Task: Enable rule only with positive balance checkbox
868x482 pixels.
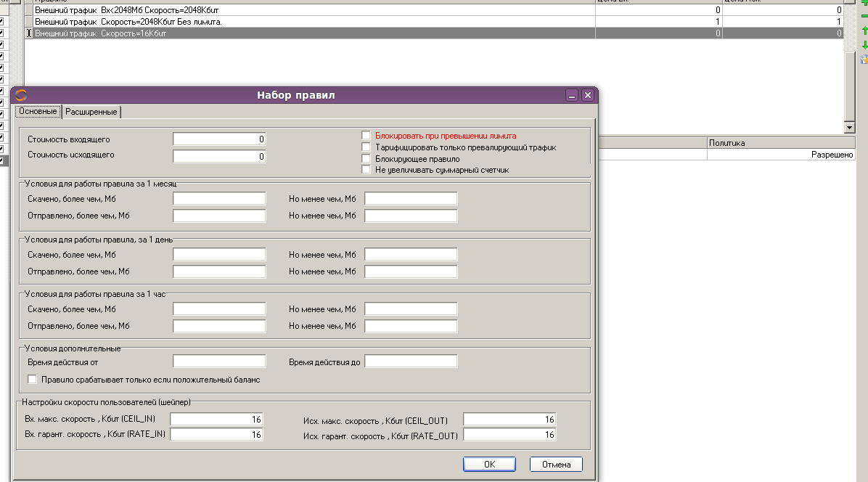Action: 32,379
